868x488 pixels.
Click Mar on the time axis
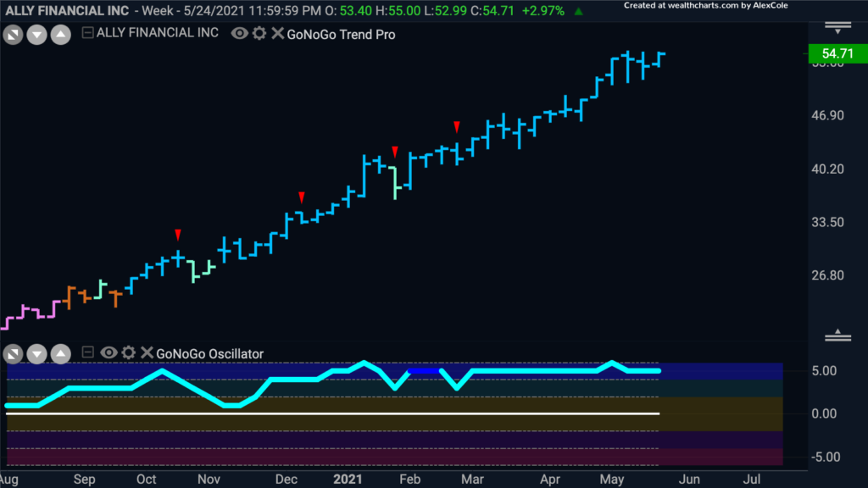(x=472, y=480)
